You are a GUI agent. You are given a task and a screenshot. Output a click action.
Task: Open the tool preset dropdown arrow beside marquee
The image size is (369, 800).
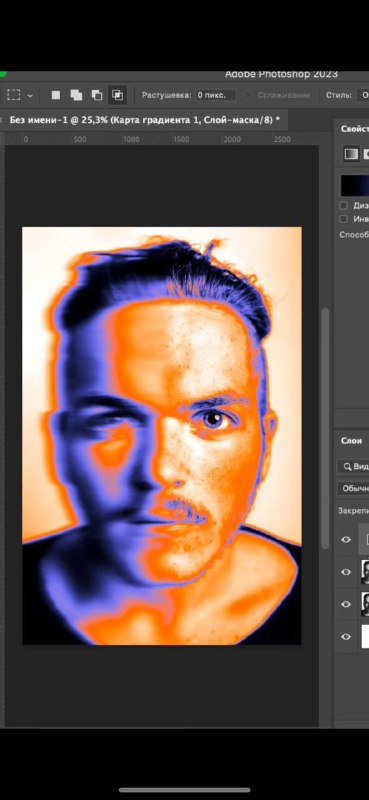tap(30, 95)
